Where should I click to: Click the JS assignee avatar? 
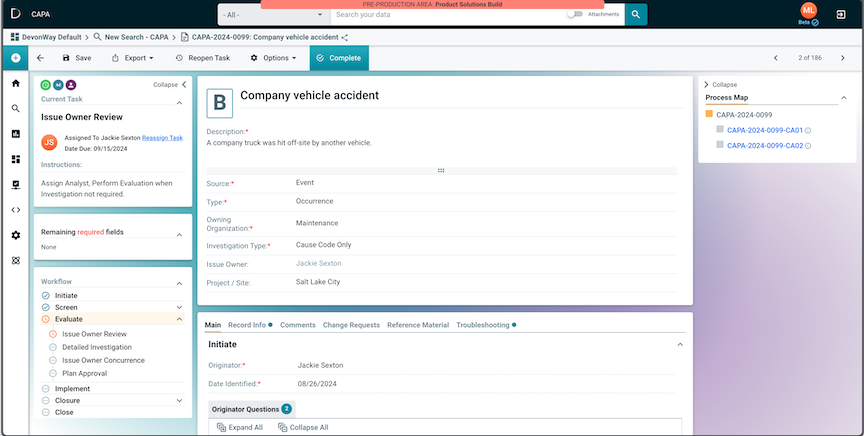coord(49,142)
